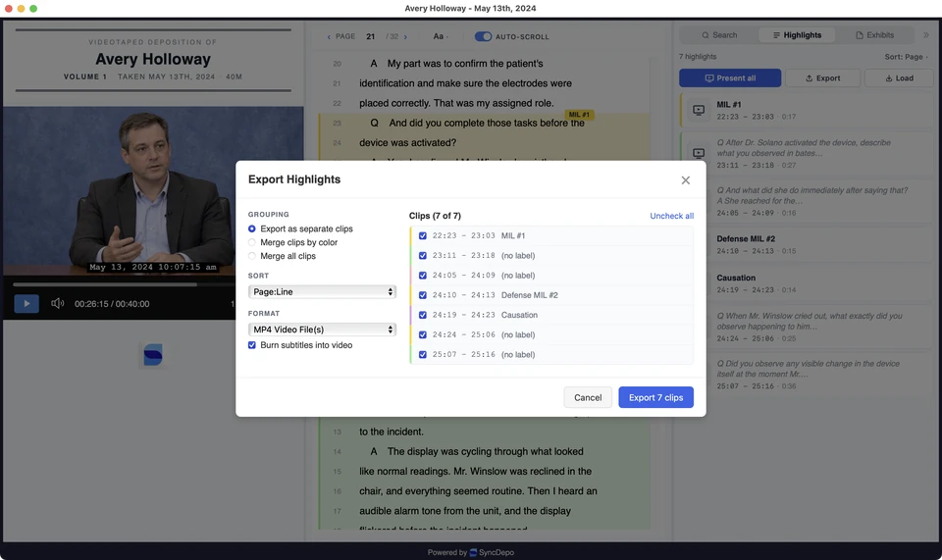Click transcript line 20 answer text
Viewport: 942px width, 560px height.
[456, 64]
